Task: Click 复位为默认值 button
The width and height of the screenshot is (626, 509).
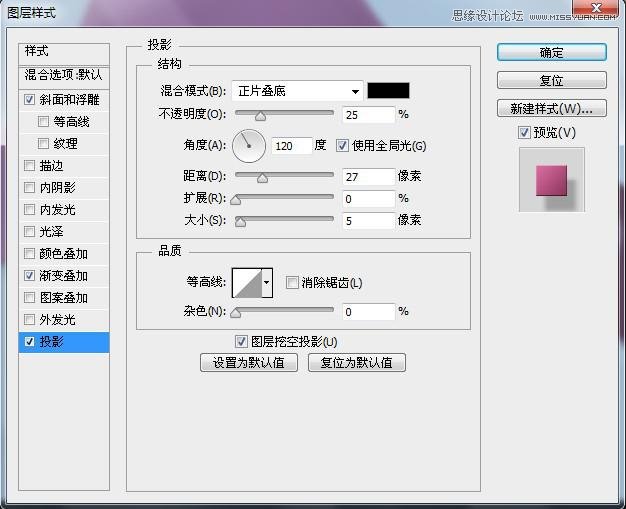Action: click(x=357, y=362)
